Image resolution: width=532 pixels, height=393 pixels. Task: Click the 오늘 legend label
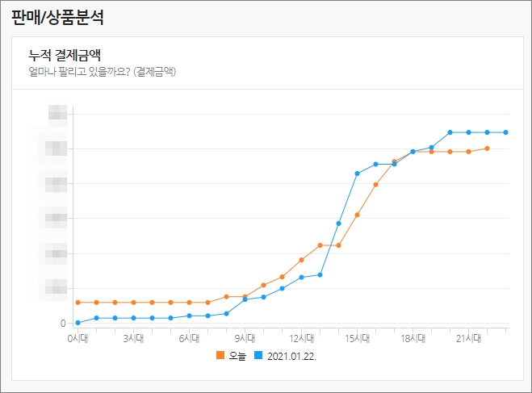pos(237,356)
